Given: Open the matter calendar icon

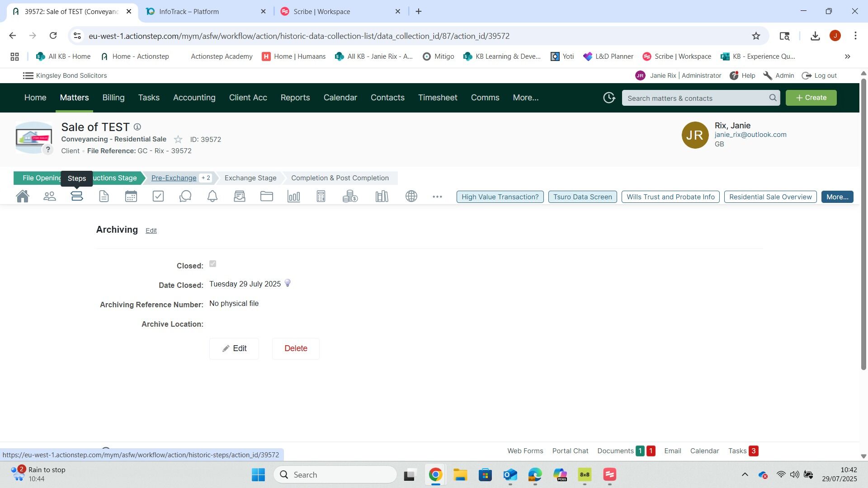Looking at the screenshot, I should click(131, 197).
